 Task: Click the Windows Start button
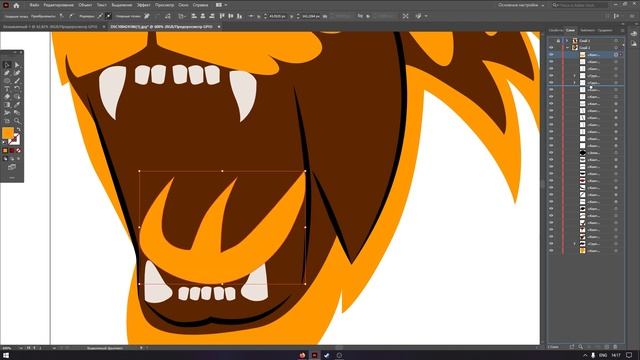click(6, 356)
